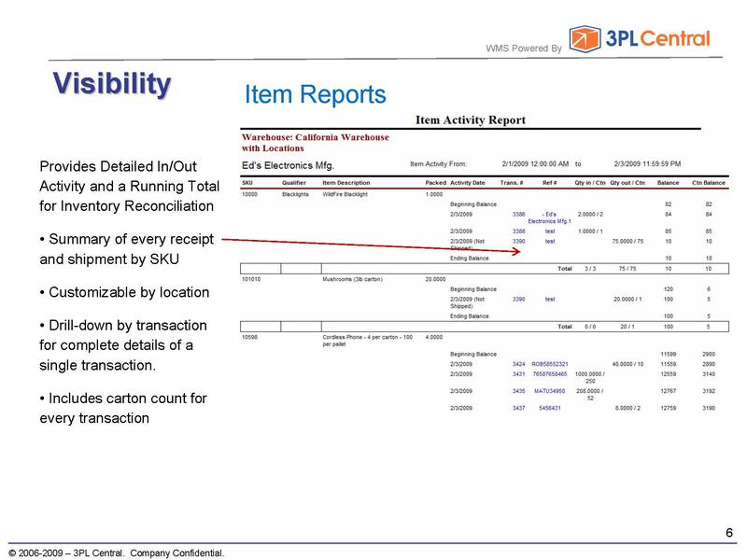Image resolution: width=747 pixels, height=560 pixels.
Task: Click reference MATU34950
Action: coord(549,391)
